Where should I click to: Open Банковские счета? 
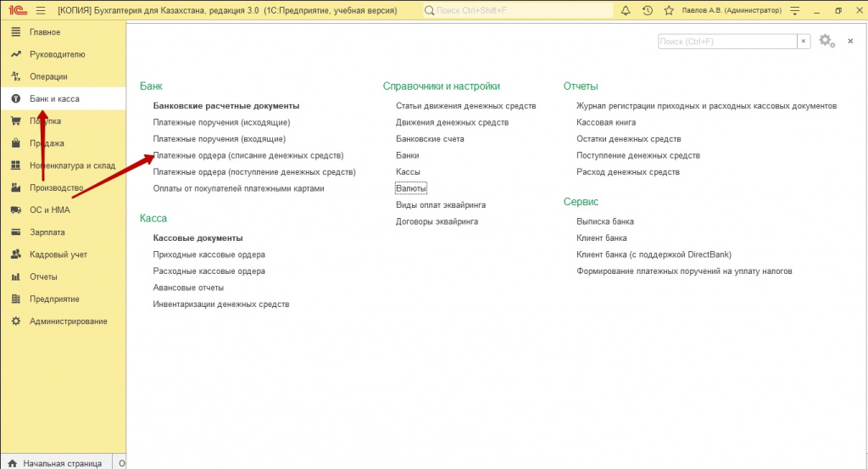pyautogui.click(x=430, y=139)
